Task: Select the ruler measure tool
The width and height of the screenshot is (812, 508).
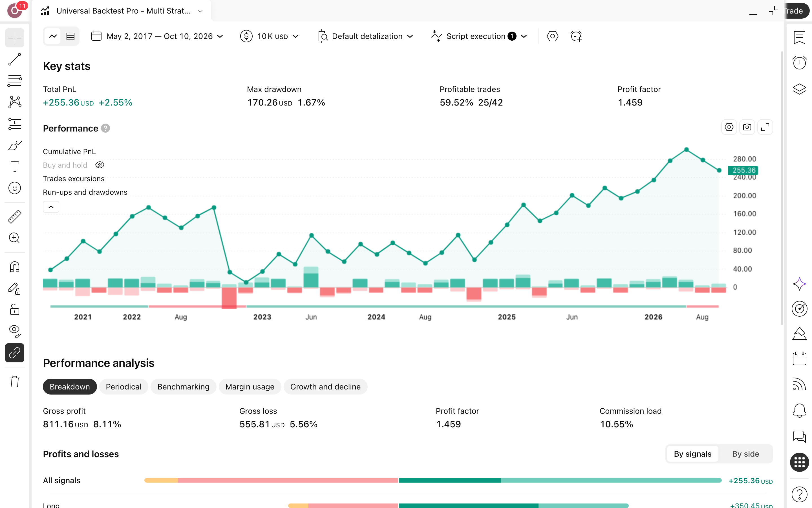Action: 15,217
